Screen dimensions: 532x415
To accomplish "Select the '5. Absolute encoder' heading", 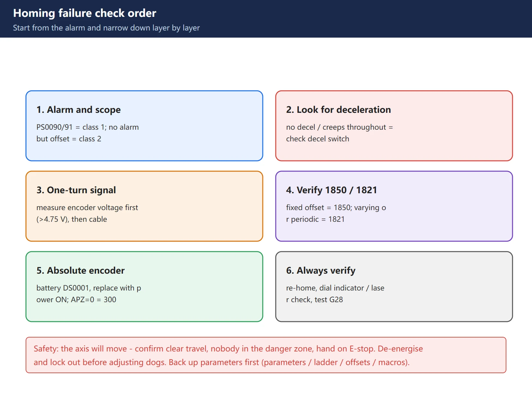I will pyautogui.click(x=80, y=270).
